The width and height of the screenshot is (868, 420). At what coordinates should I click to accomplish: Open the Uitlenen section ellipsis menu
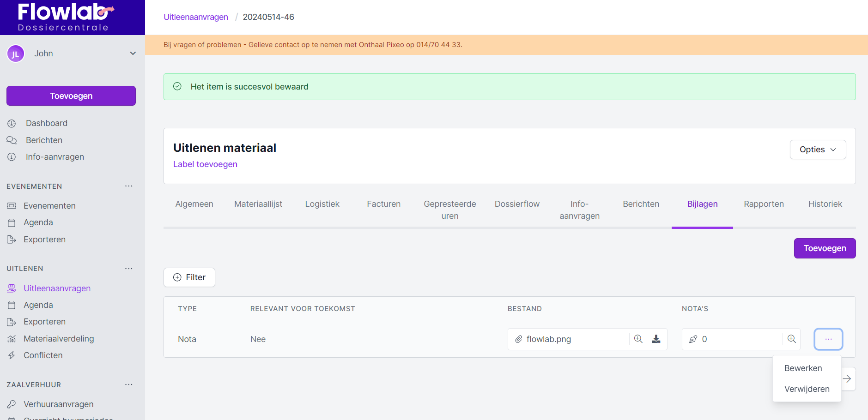click(x=128, y=269)
